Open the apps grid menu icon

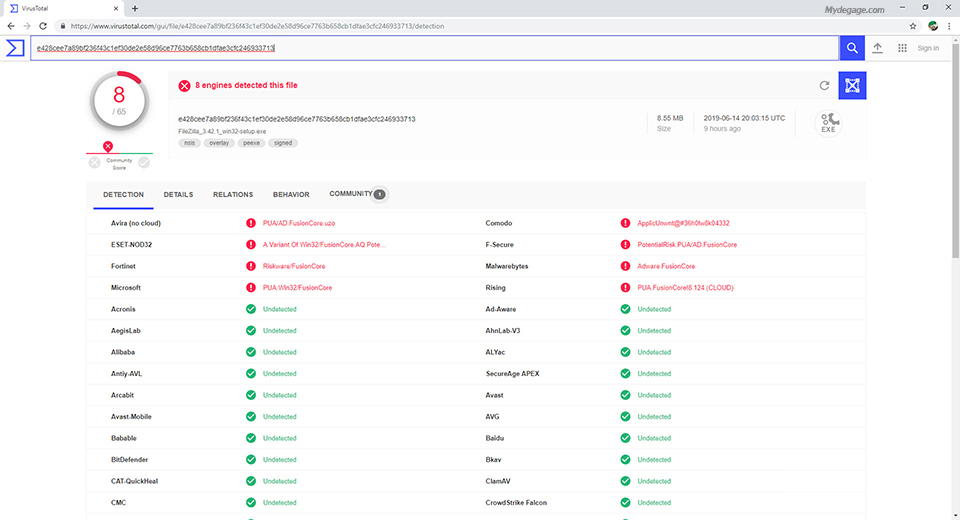(x=902, y=48)
